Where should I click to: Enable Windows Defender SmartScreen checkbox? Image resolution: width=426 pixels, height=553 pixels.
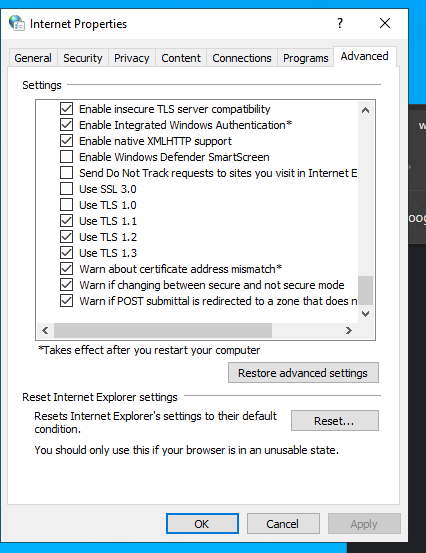66,157
